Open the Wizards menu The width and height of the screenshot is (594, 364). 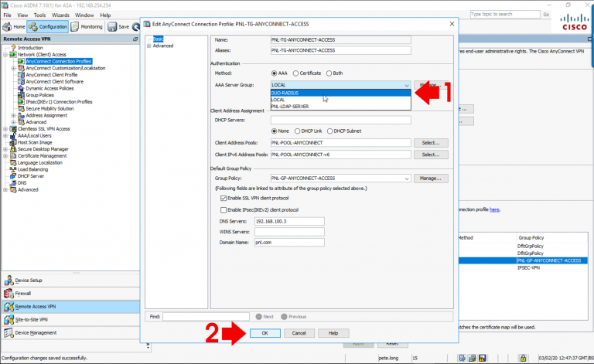coord(60,15)
